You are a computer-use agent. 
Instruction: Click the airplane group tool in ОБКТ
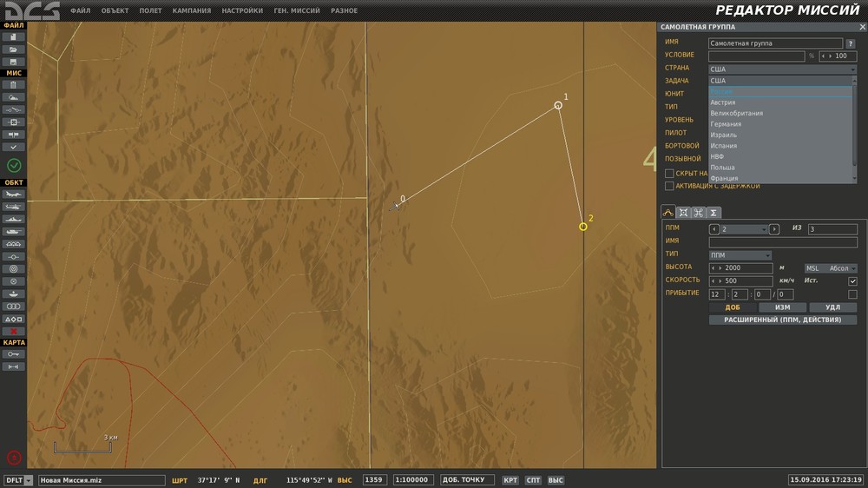(x=13, y=195)
